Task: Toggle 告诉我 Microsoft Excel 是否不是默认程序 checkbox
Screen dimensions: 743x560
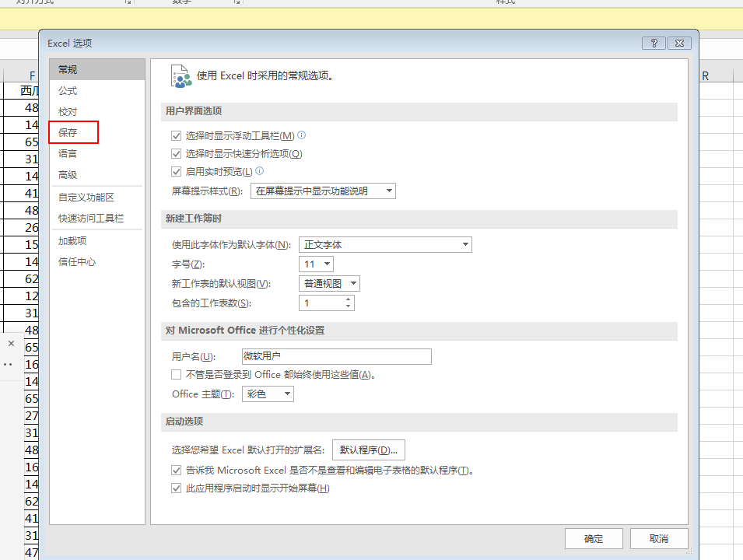Action: point(177,471)
